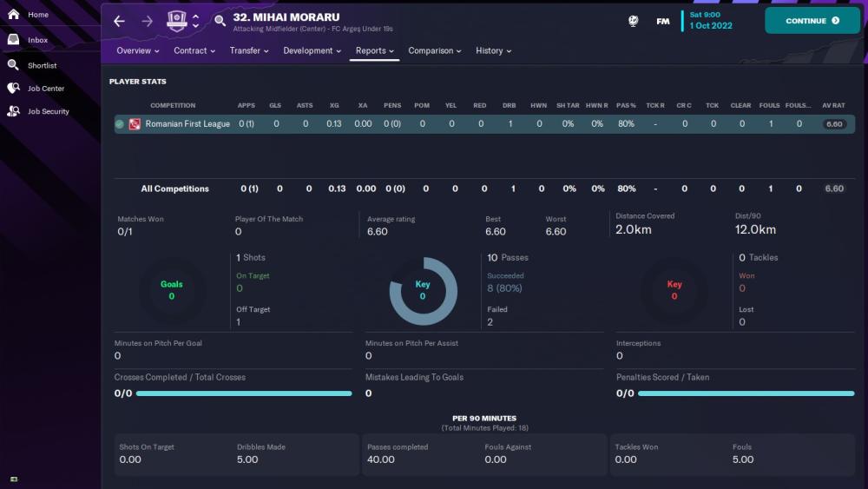Click the forward navigation arrow

point(147,21)
